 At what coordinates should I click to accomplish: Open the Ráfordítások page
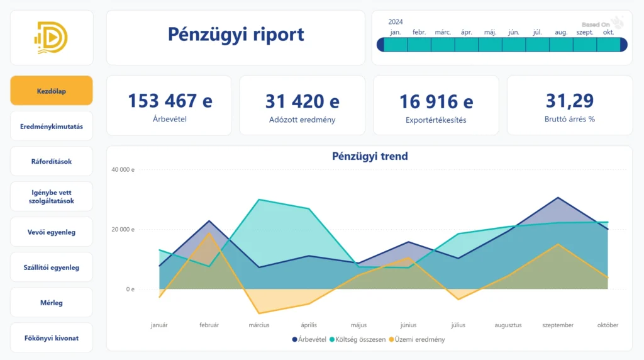coord(52,161)
